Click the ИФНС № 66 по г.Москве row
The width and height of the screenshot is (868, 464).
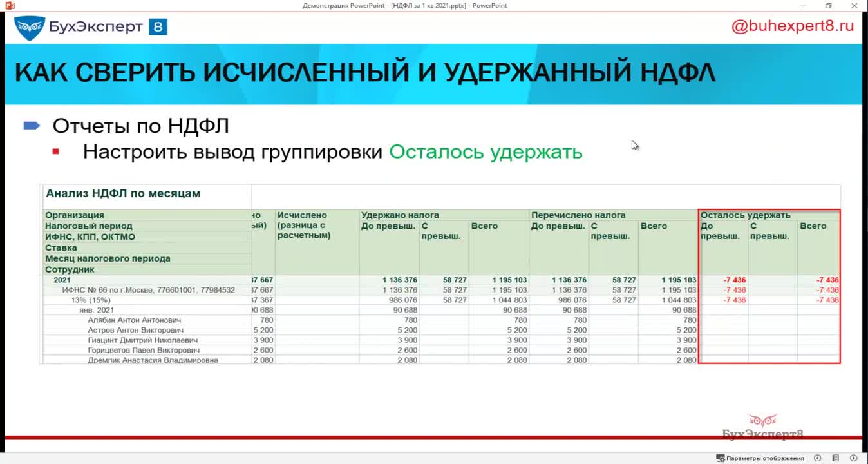click(x=148, y=290)
